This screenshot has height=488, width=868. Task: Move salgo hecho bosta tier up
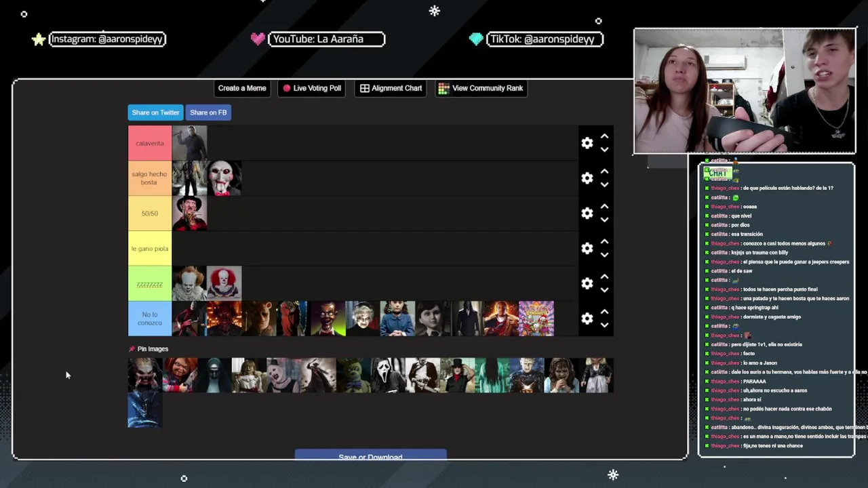604,172
